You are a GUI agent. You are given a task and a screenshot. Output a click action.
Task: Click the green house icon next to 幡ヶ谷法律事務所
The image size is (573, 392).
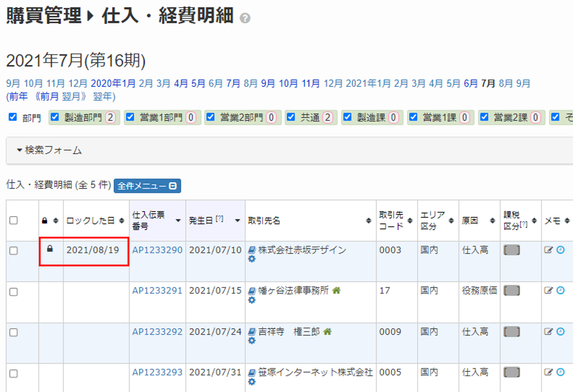pos(336,290)
